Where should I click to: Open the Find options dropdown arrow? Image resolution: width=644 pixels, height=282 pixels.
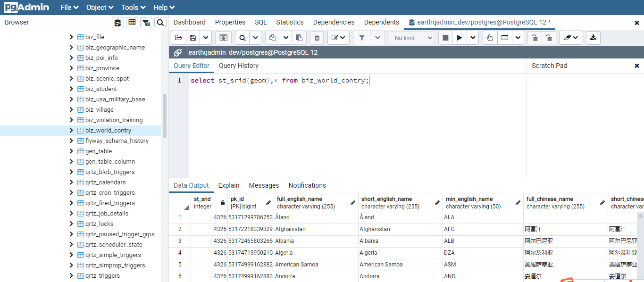[x=255, y=38]
